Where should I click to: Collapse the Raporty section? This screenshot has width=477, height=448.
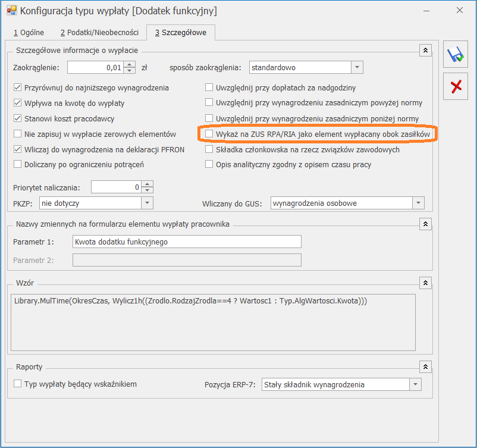point(425,366)
